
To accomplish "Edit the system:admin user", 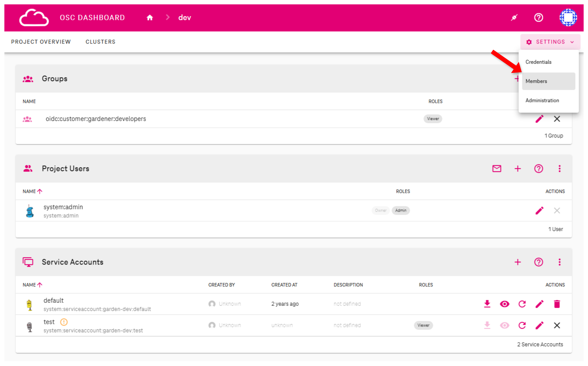I will pyautogui.click(x=539, y=211).
